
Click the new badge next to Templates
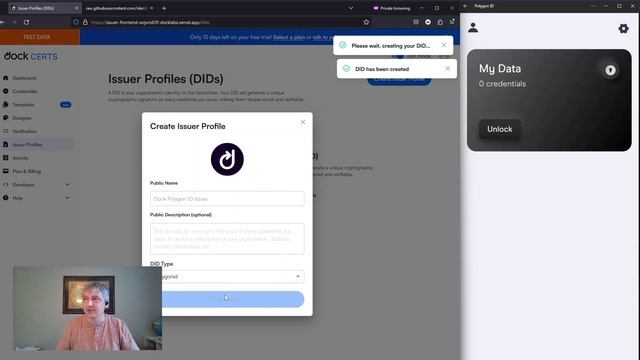coord(65,105)
